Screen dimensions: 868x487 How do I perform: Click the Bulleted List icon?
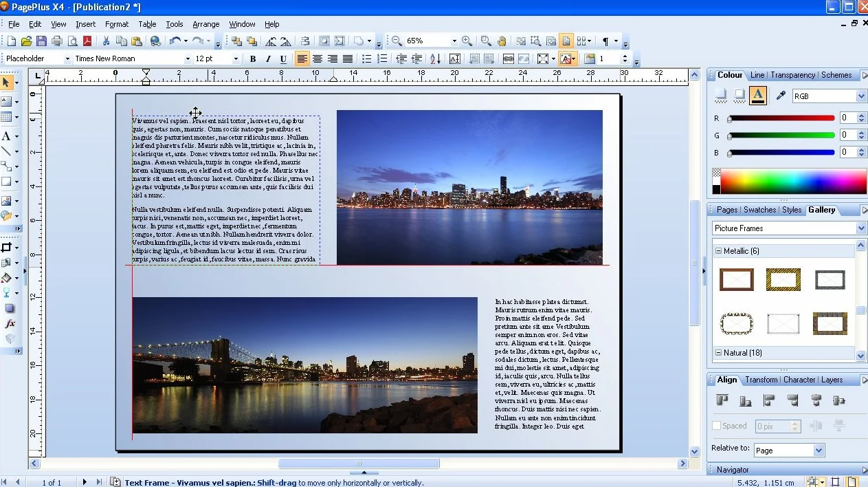click(367, 59)
